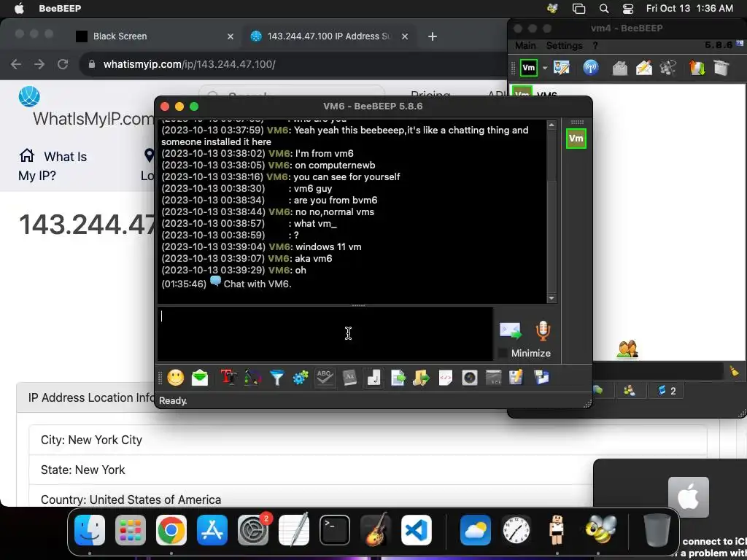747x560 pixels.
Task: Click the two users icon in vm4 list
Action: coord(627,349)
